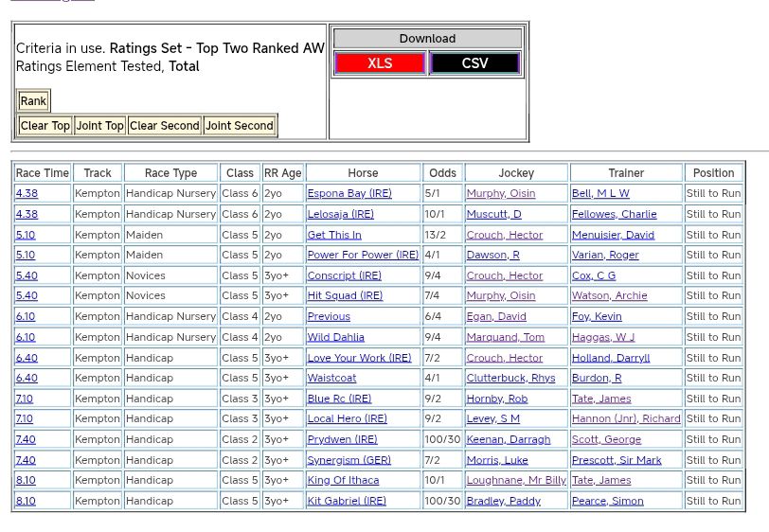View trainer Menuisier, David page
The image size is (769, 532).
pos(613,235)
